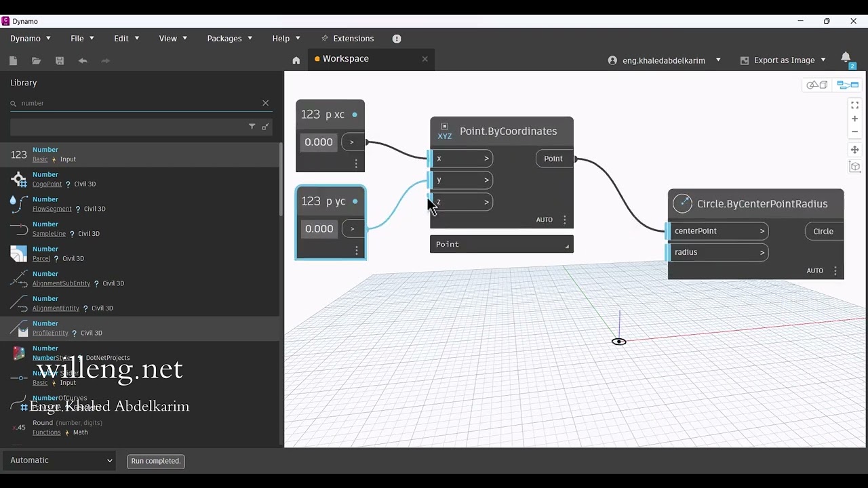The width and height of the screenshot is (868, 488).
Task: Select Number AlignmentEntity library item
Action: point(140,304)
